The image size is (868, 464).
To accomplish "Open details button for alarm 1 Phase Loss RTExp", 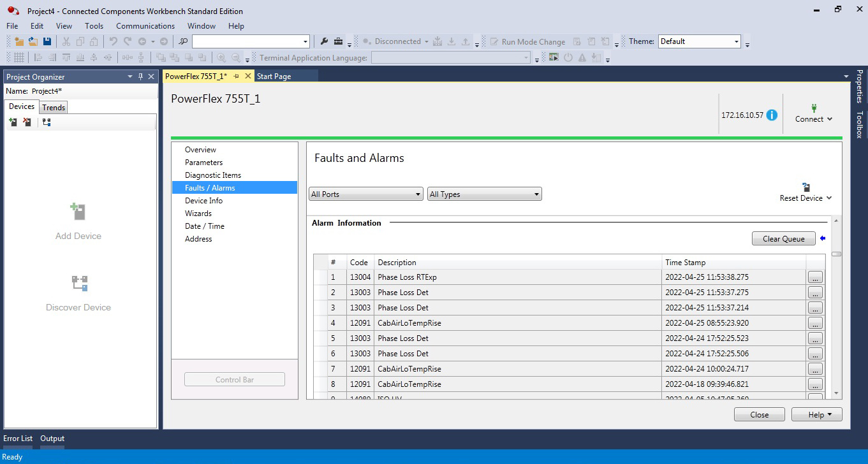I will [x=815, y=277].
